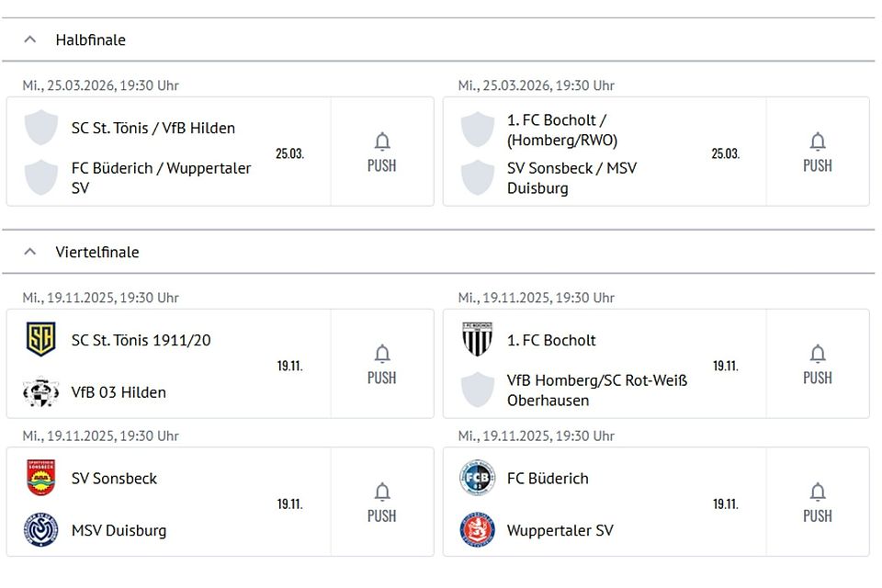Turn on push for Sonsbeck vs MSV Duisburg
Screen dimensions: 882x588
(382, 502)
